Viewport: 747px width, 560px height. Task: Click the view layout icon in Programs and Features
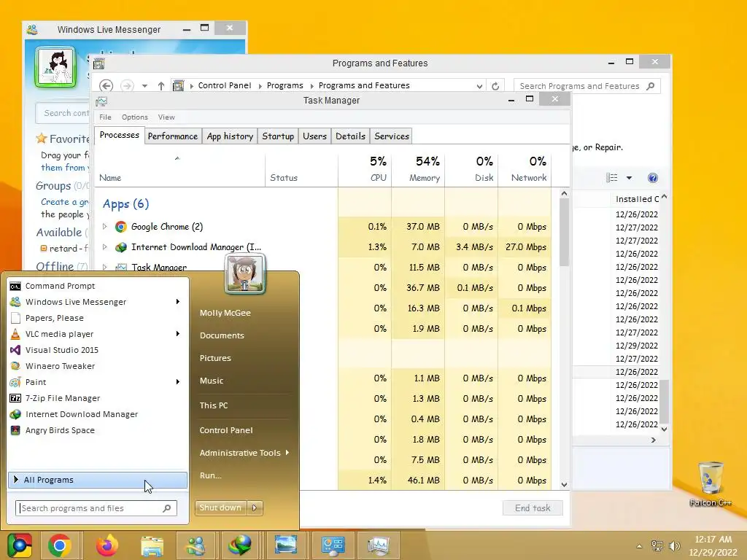pos(612,178)
